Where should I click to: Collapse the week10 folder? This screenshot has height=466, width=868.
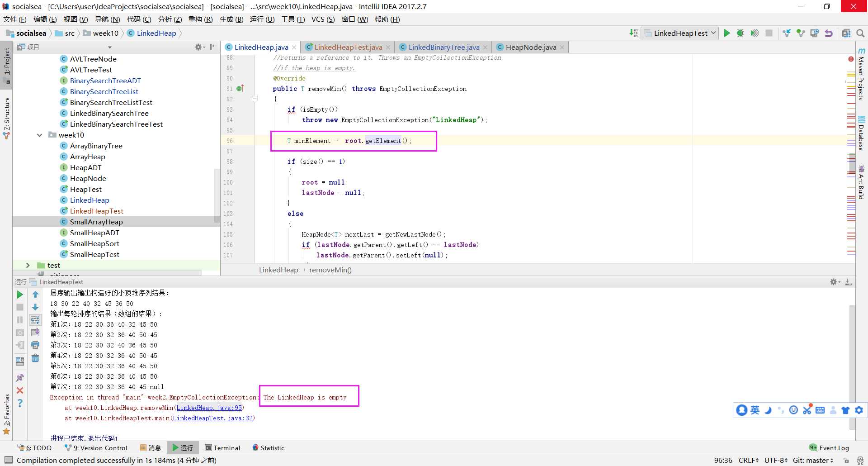(40, 135)
